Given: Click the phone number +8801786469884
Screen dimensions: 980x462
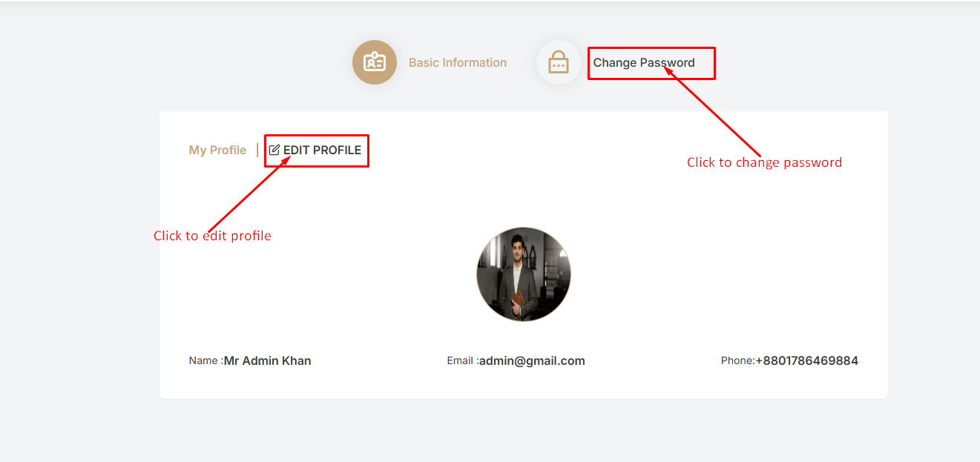Looking at the screenshot, I should tap(807, 361).
